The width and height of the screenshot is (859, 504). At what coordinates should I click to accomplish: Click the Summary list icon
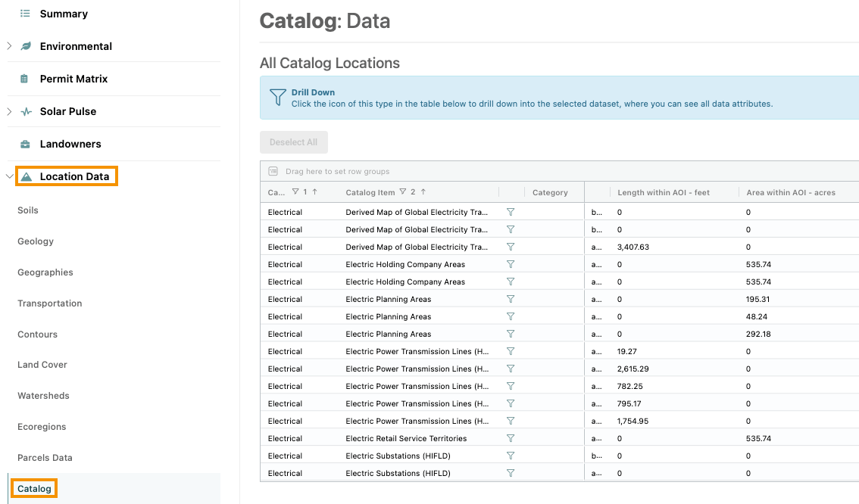click(x=25, y=14)
